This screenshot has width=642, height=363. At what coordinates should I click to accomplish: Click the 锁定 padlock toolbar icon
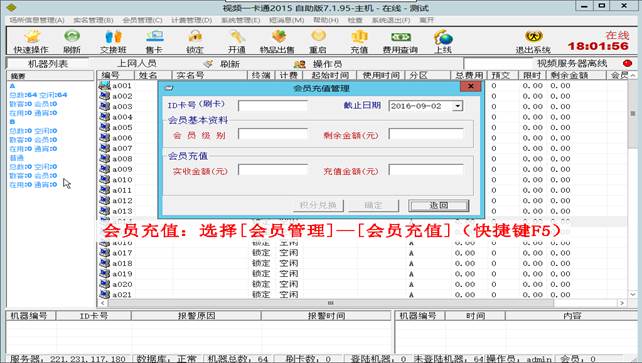pos(195,41)
